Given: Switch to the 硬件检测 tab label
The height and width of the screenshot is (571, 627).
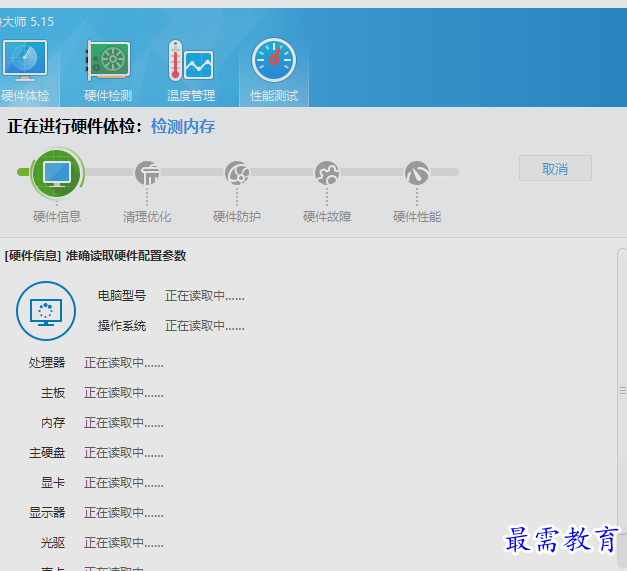Looking at the screenshot, I should (108, 96).
